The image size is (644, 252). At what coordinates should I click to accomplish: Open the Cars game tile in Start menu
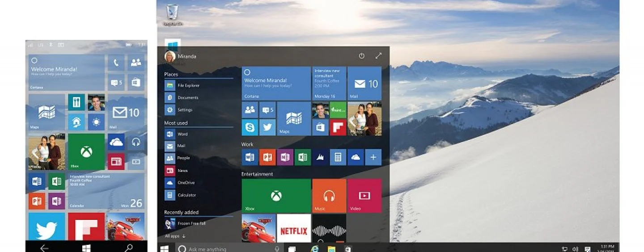coord(258,228)
